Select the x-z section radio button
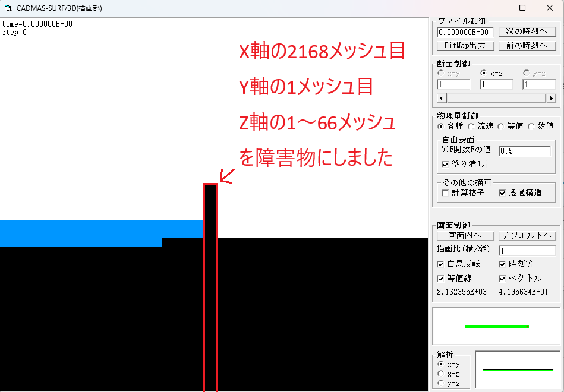564x392 pixels. (x=484, y=73)
